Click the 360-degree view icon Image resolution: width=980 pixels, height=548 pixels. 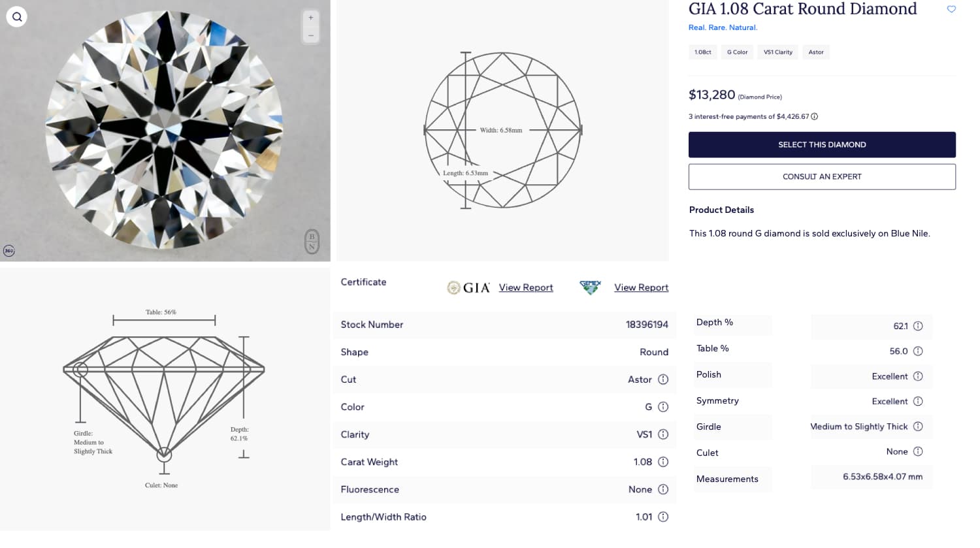[x=8, y=250]
